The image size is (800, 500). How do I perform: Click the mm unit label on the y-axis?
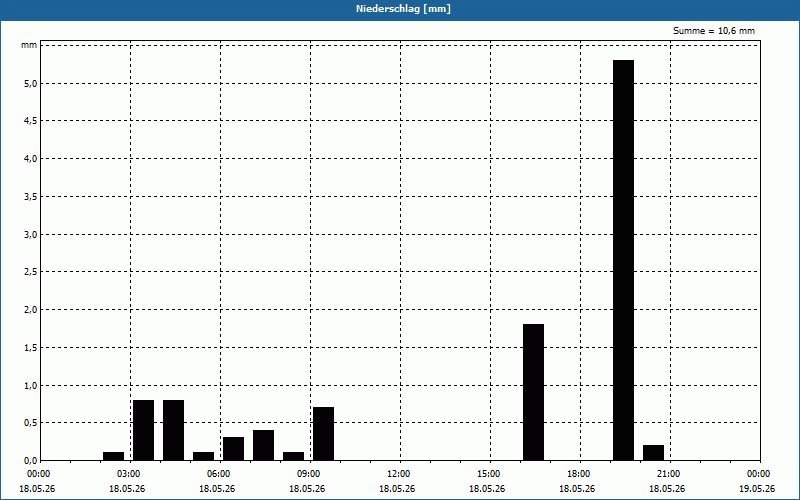(29, 45)
